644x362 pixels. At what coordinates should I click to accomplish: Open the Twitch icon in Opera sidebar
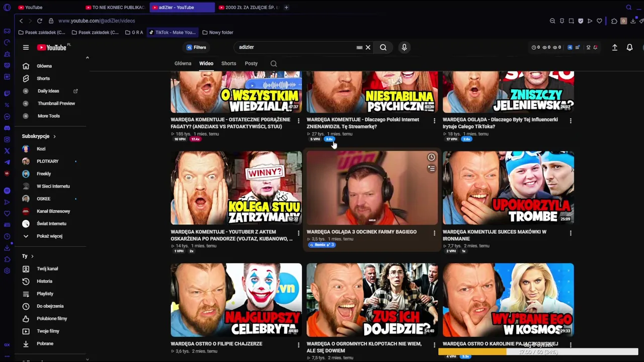[7, 94]
